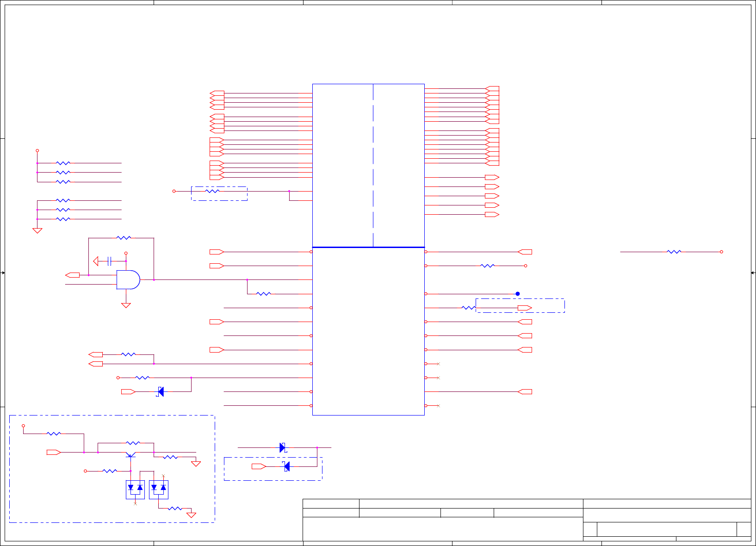Click the port symbol left of the AND gate
This screenshot has height=546, width=756.
click(x=73, y=275)
